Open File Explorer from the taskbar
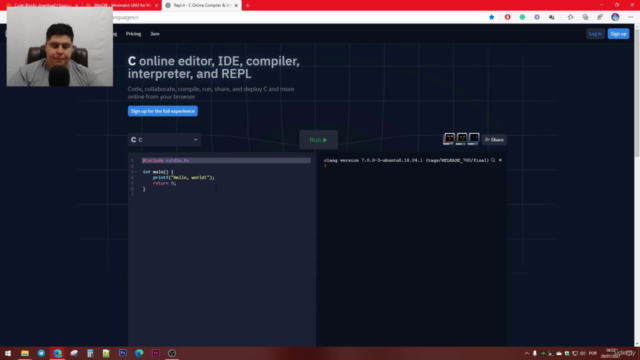Screen dimensions: 640x360 coord(25,353)
